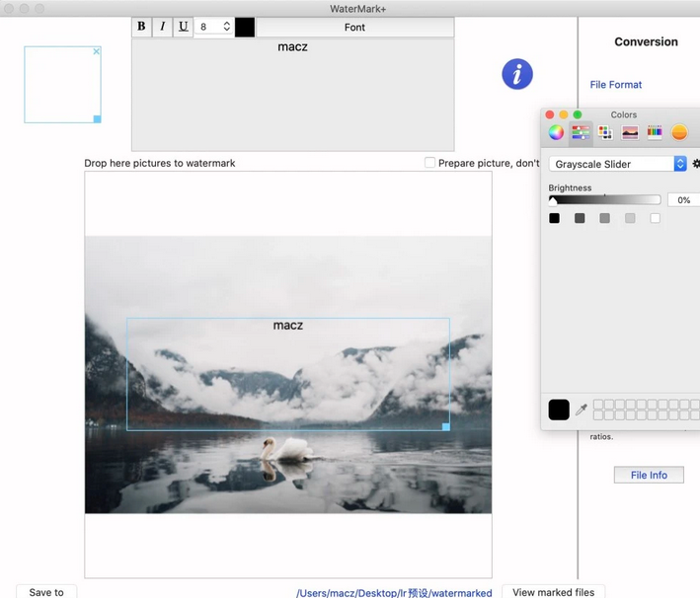Remove the watermark thumbnail with the X

96,51
